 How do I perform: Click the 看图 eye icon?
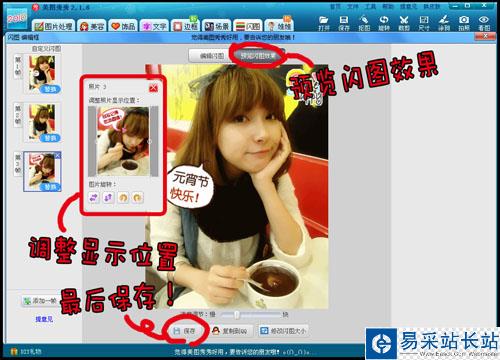pos(484,23)
